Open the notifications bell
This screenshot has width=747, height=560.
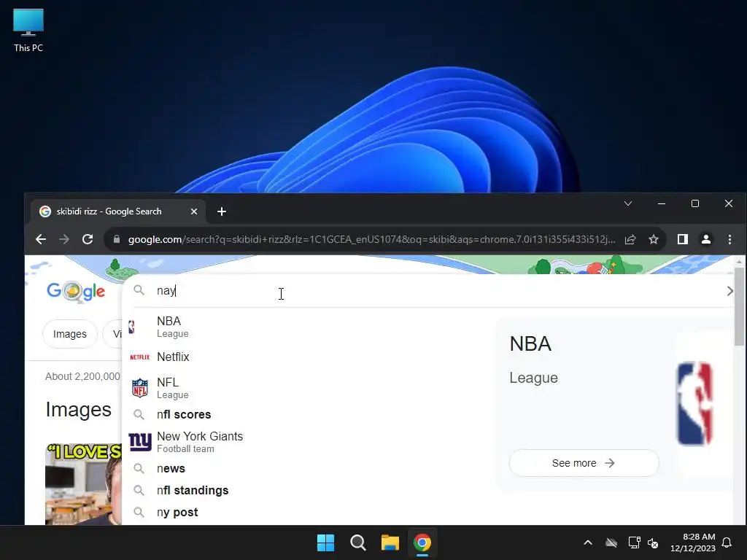[x=727, y=542]
